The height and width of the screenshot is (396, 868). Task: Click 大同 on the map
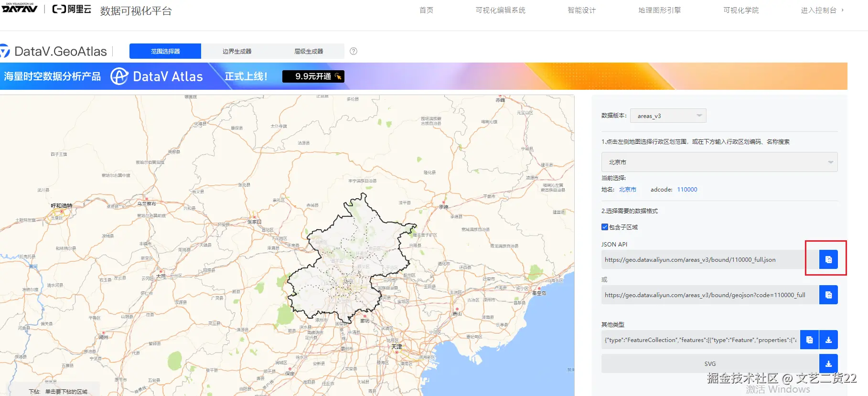pos(161,276)
